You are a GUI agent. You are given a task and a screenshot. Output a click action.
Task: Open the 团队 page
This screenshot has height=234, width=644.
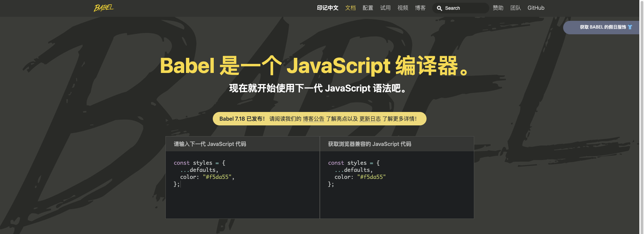coord(515,8)
